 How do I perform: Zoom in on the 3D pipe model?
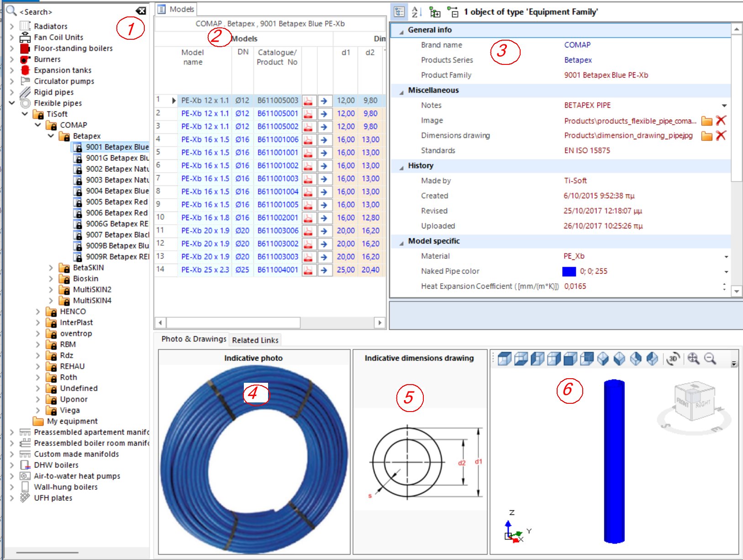tap(694, 359)
